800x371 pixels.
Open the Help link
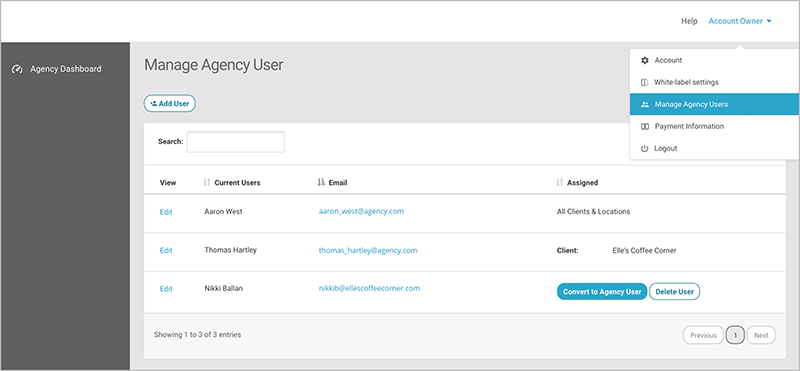coord(689,21)
